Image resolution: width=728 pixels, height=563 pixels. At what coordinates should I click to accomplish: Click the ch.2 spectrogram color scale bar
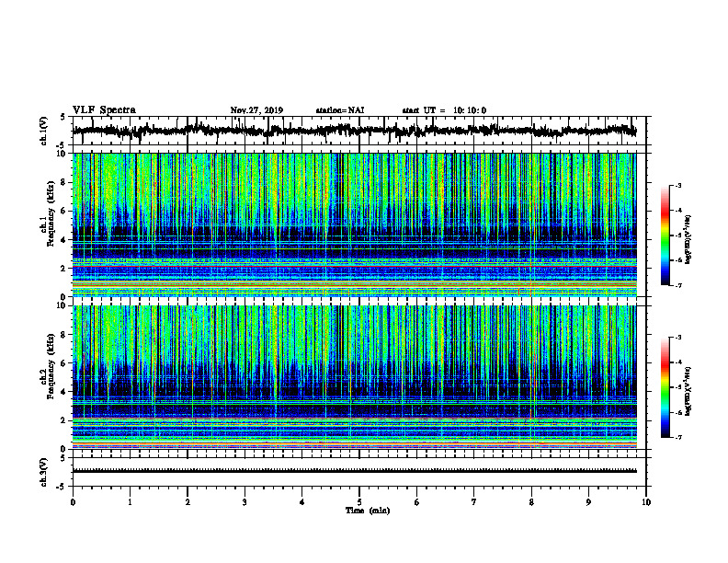pos(665,387)
